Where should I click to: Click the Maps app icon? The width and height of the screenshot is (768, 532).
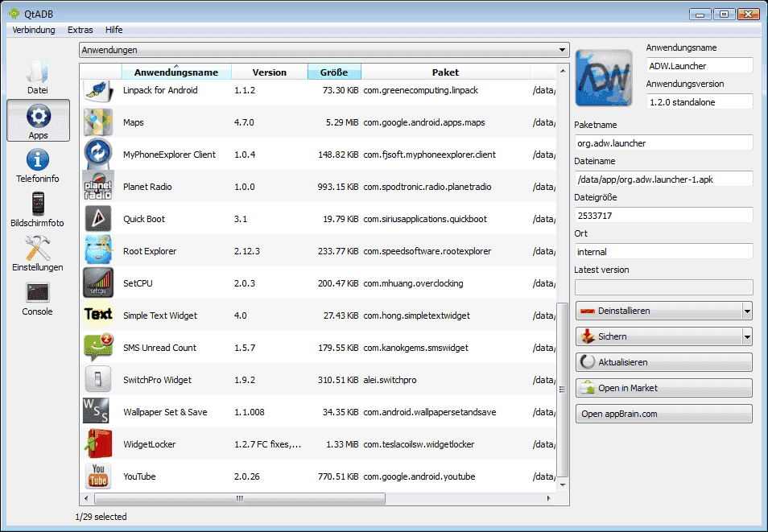click(98, 122)
